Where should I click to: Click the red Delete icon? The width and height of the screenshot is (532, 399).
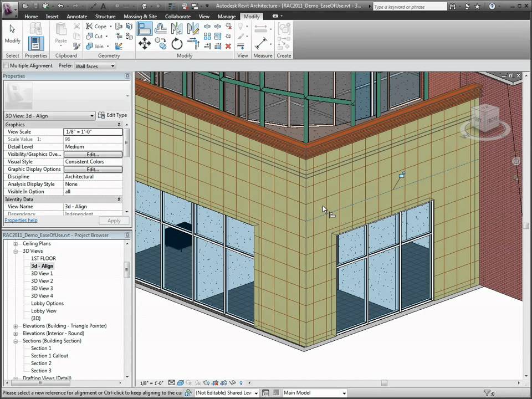pos(228,46)
